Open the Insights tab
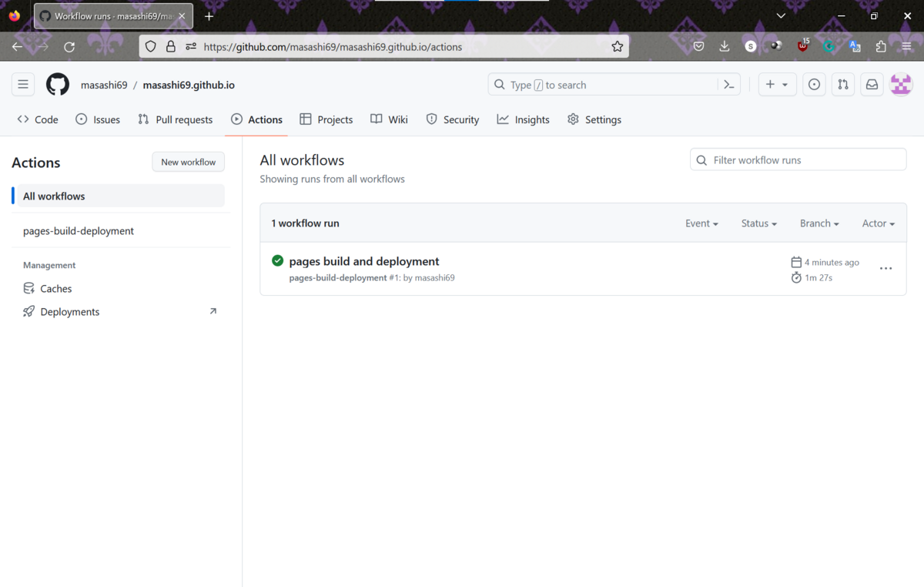 point(523,119)
